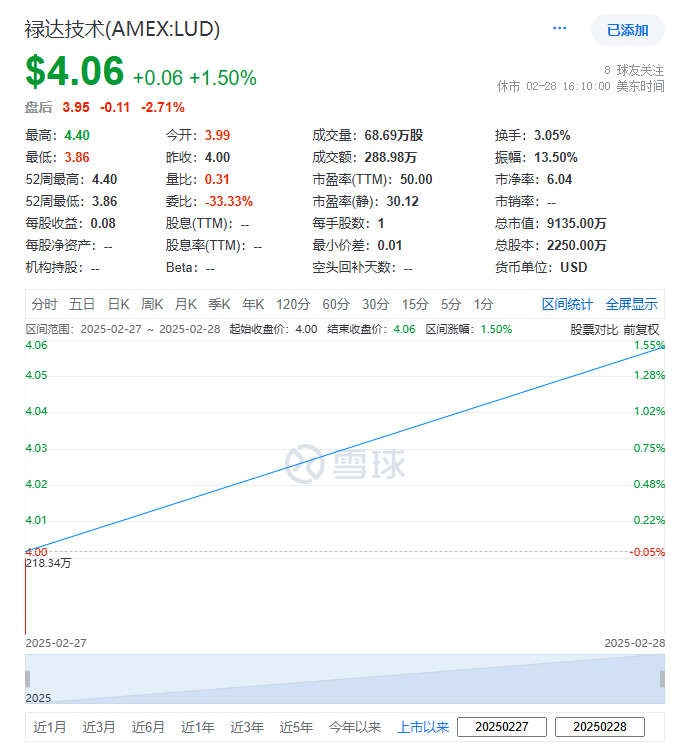689x751 pixels.
Task: Click the 换手 value 3.05%
Action: pos(552,136)
